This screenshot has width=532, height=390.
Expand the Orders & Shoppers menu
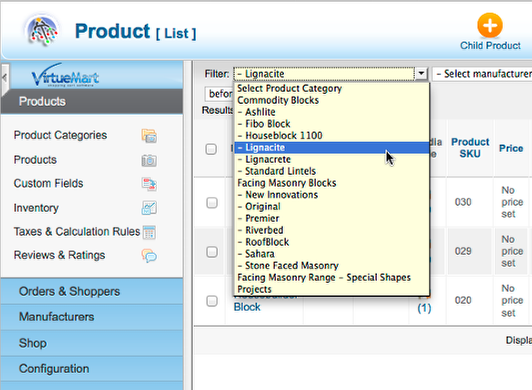(x=92, y=292)
